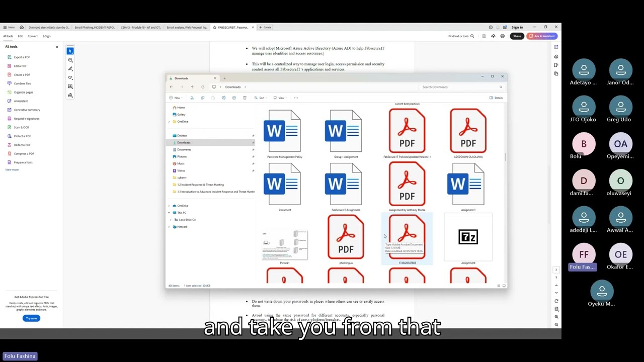Open the E-Sign tab in Acrobat
Image resolution: width=644 pixels, height=362 pixels.
tap(47, 36)
